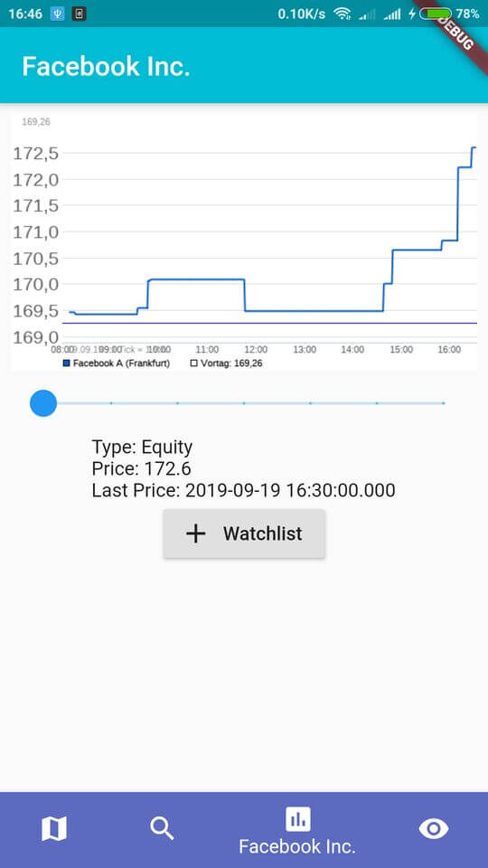Click the Facebook A (Frankfurt) legend square

pyautogui.click(x=67, y=363)
